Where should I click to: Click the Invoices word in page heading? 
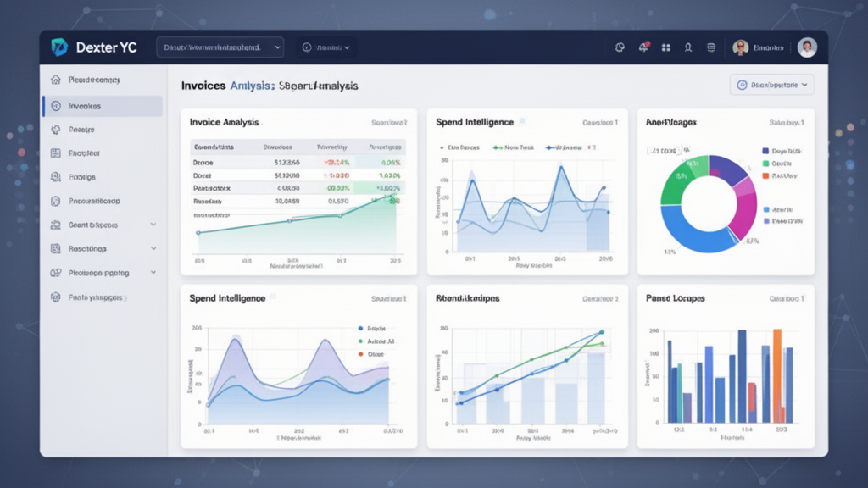coord(203,86)
